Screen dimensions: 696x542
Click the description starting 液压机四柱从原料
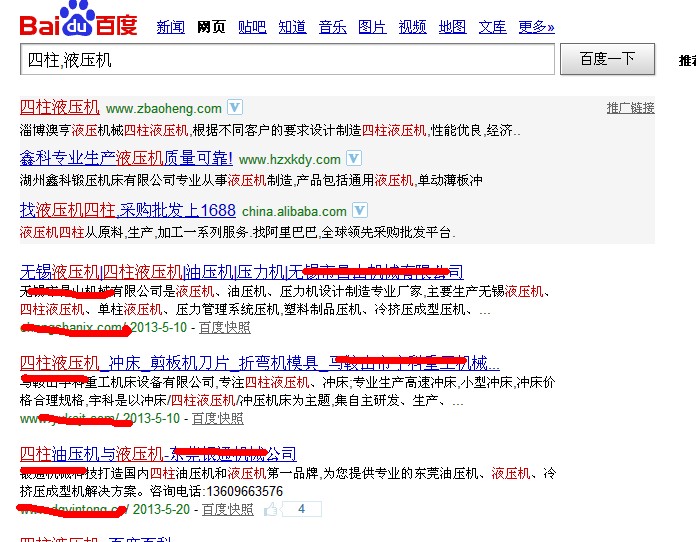point(237,232)
